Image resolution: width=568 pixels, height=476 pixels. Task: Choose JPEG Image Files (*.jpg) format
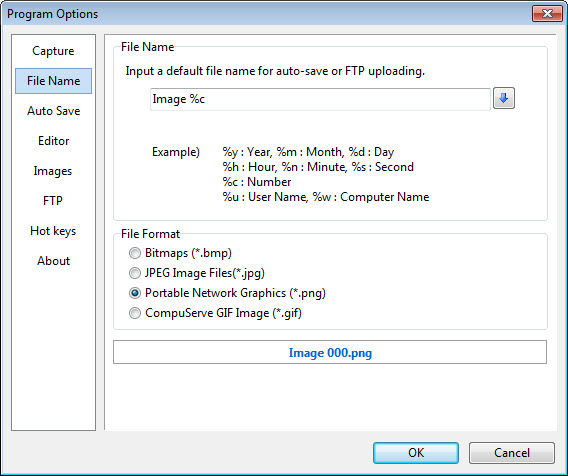197,273
